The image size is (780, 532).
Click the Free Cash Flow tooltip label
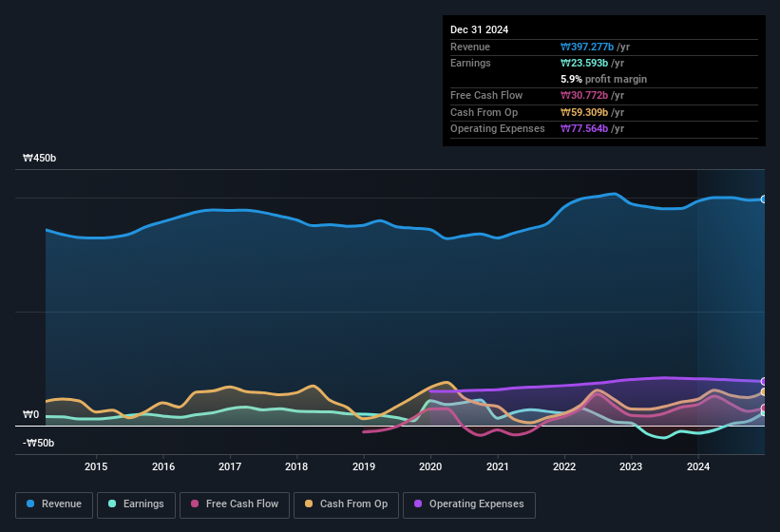pos(486,95)
